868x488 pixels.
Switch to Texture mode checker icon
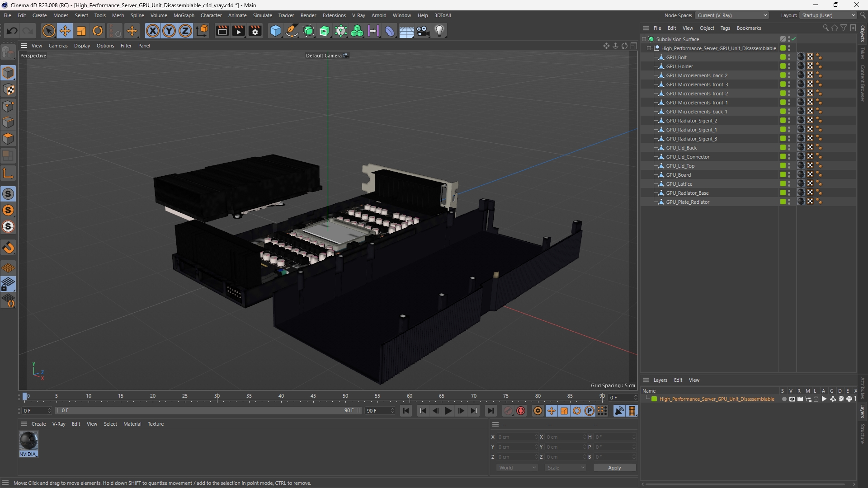coord(8,89)
